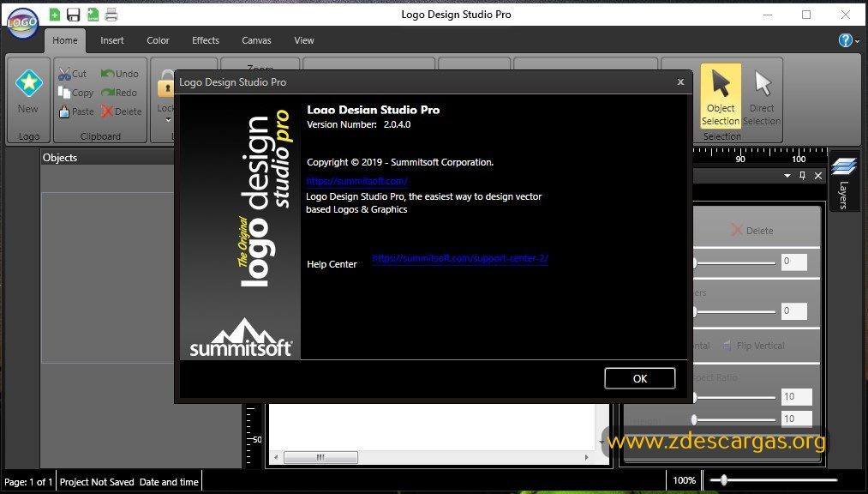Open the View ribbon tab
868x494 pixels.
tap(304, 40)
